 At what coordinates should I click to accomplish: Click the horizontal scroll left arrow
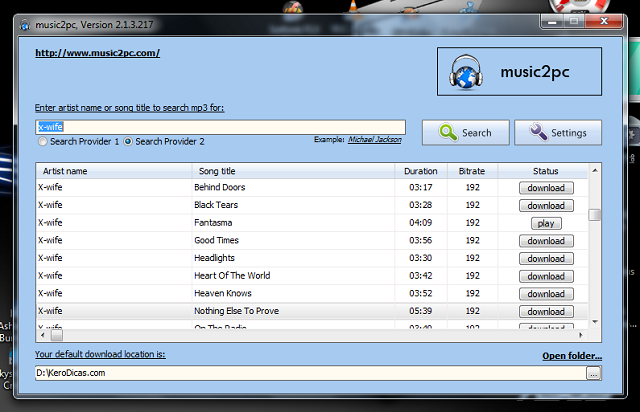[x=42, y=335]
